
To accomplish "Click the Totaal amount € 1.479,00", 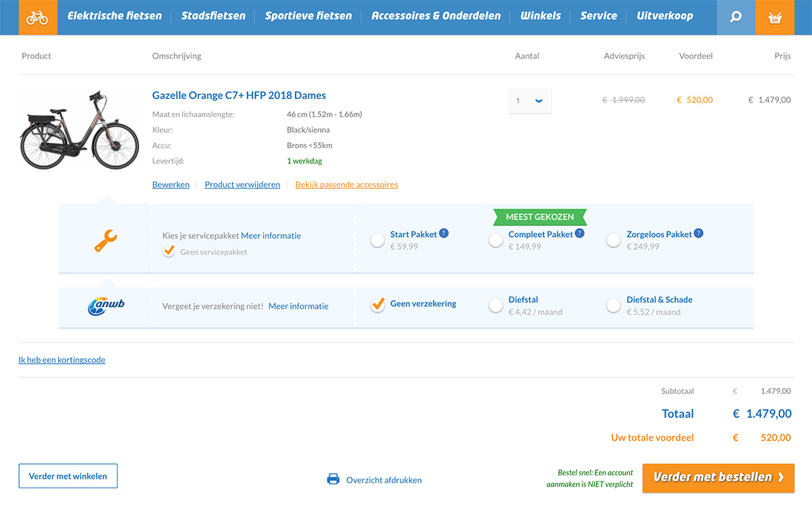I will tap(762, 414).
